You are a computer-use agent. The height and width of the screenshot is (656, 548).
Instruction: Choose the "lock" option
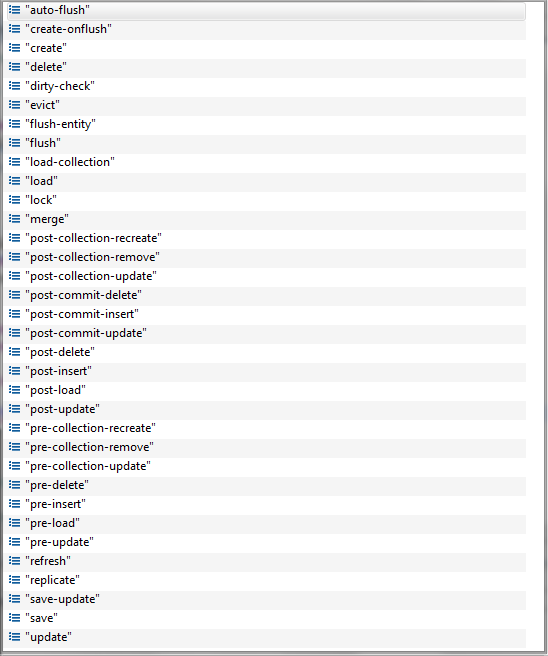266,200
